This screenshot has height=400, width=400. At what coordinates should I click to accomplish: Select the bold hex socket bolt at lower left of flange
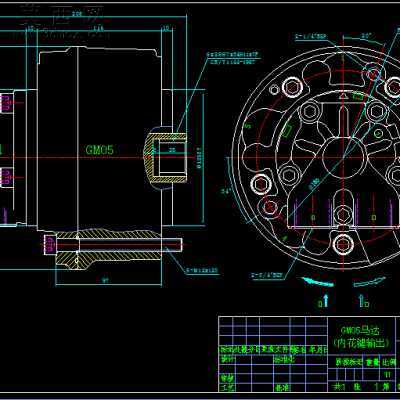click(x=260, y=184)
